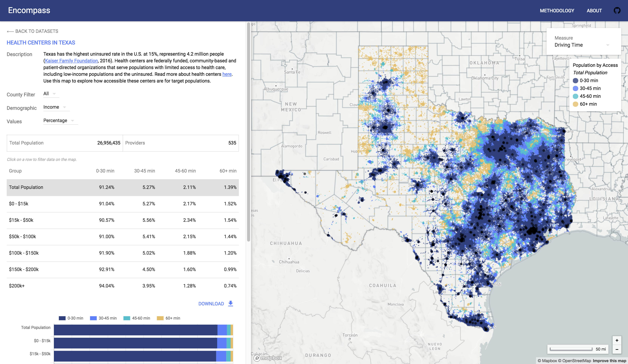Zoom out on the map
This screenshot has height=364, width=628.
coord(617,349)
